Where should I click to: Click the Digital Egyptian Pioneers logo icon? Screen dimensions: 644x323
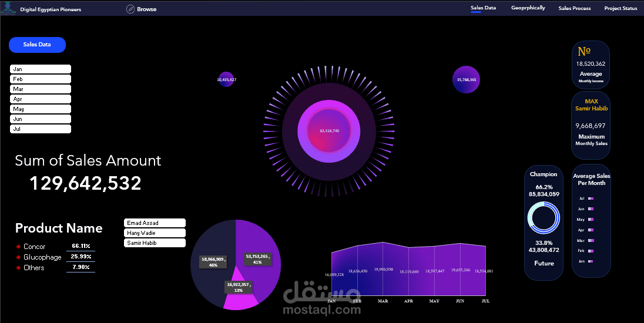(x=9, y=9)
